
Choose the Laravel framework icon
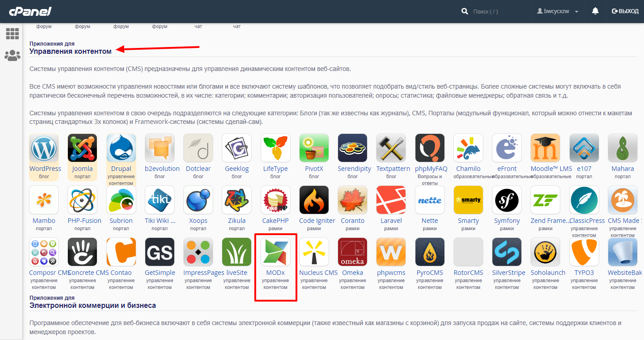(391, 200)
